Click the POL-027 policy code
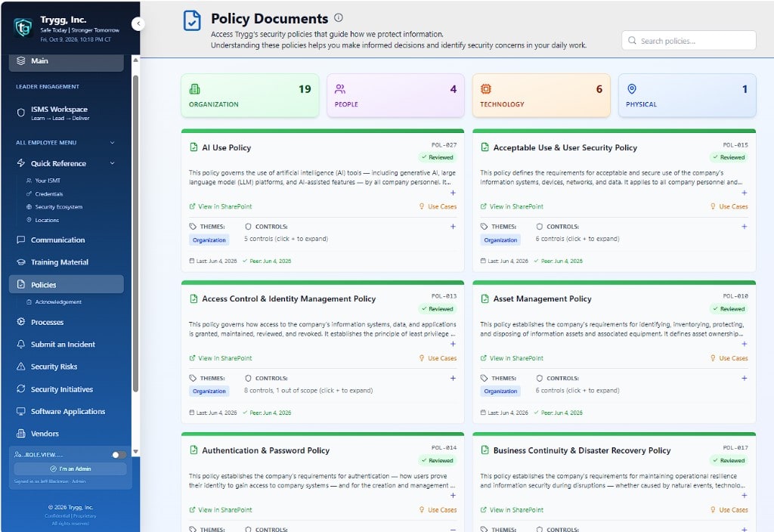 click(444, 145)
